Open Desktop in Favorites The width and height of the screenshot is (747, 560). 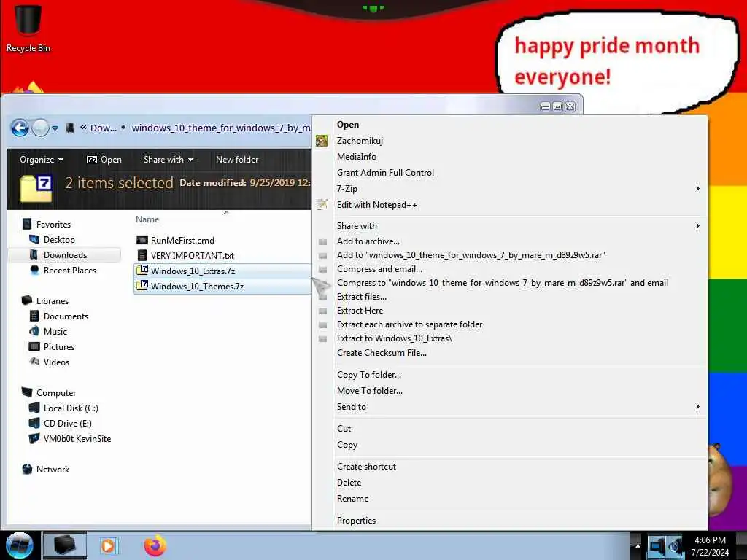[59, 239]
